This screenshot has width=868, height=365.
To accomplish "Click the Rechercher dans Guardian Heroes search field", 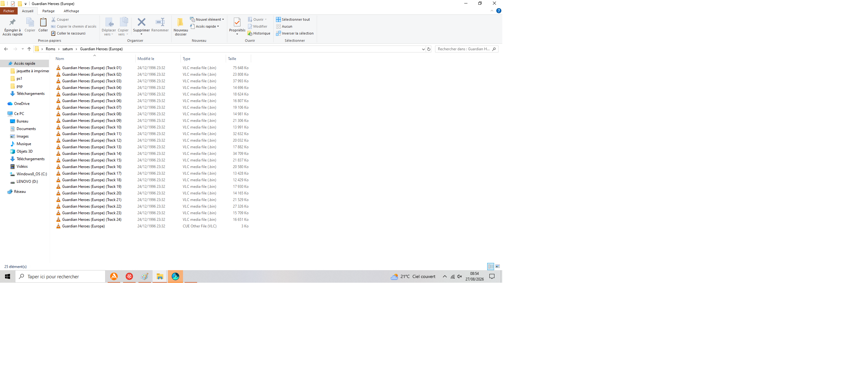I will coord(464,49).
